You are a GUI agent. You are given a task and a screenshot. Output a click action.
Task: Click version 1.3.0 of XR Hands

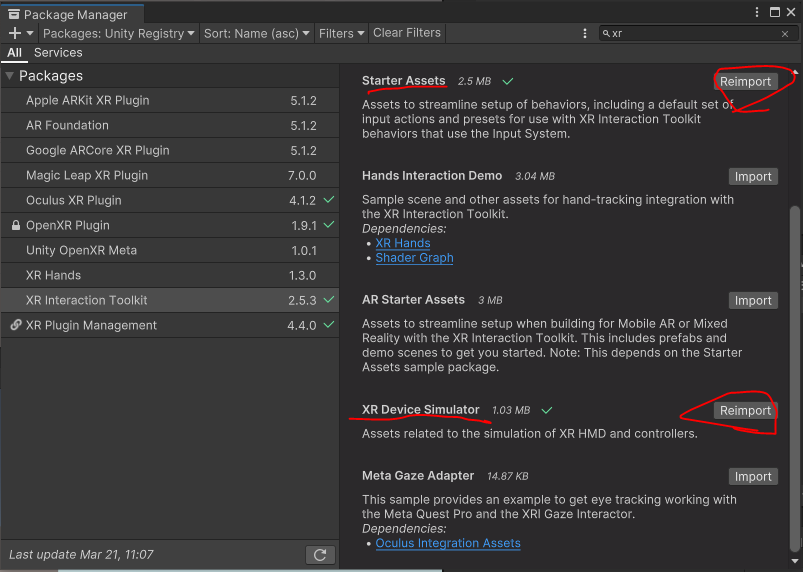(x=302, y=276)
